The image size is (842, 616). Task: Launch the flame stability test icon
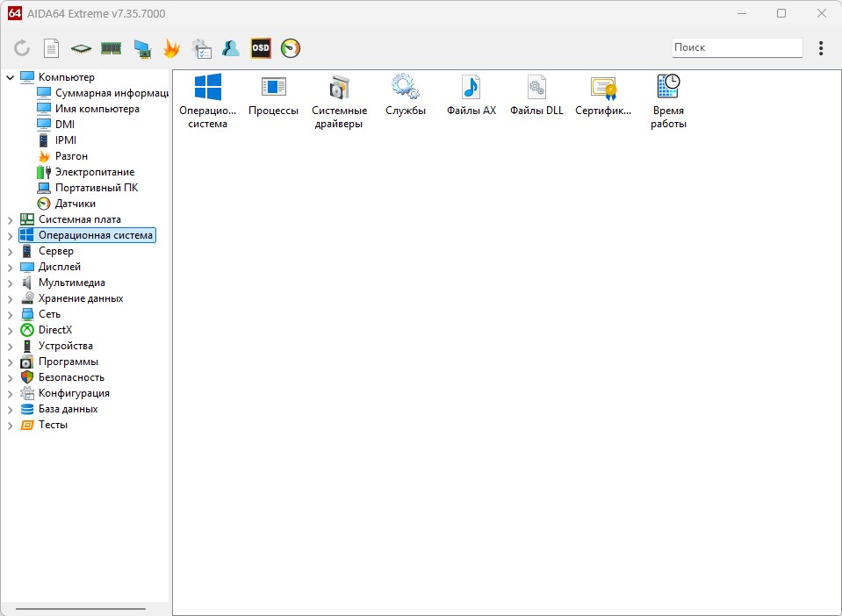(171, 48)
